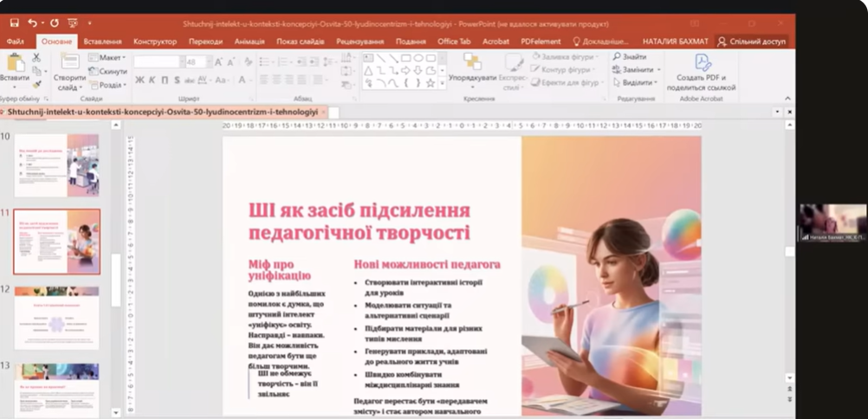Toggle underline П formatting
The width and height of the screenshot is (868, 419).
tap(164, 81)
